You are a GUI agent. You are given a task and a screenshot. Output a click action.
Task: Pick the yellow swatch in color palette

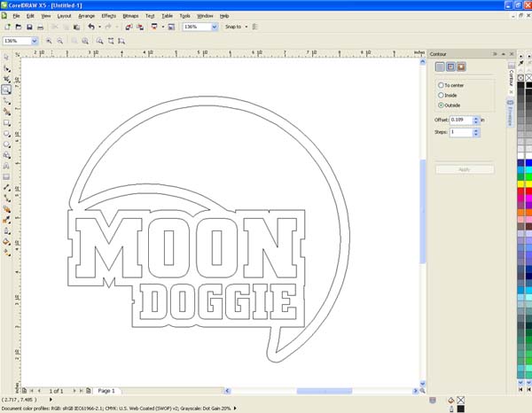520,184
